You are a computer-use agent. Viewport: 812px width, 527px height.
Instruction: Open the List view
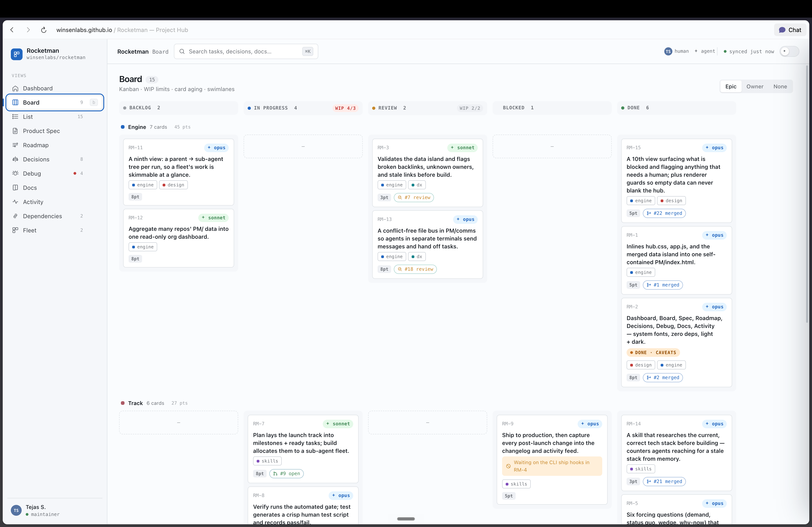55,117
